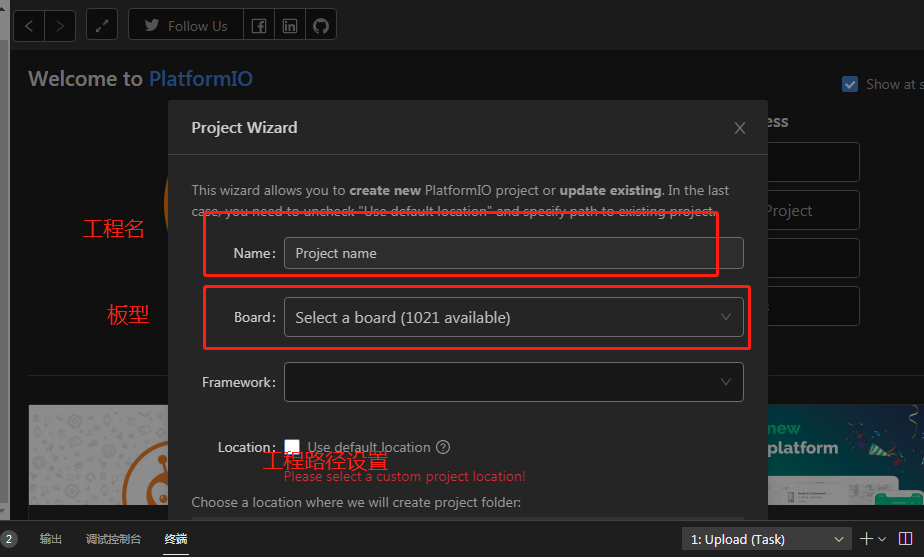Open the GitHub icon link
The width and height of the screenshot is (924, 557).
(x=321, y=25)
